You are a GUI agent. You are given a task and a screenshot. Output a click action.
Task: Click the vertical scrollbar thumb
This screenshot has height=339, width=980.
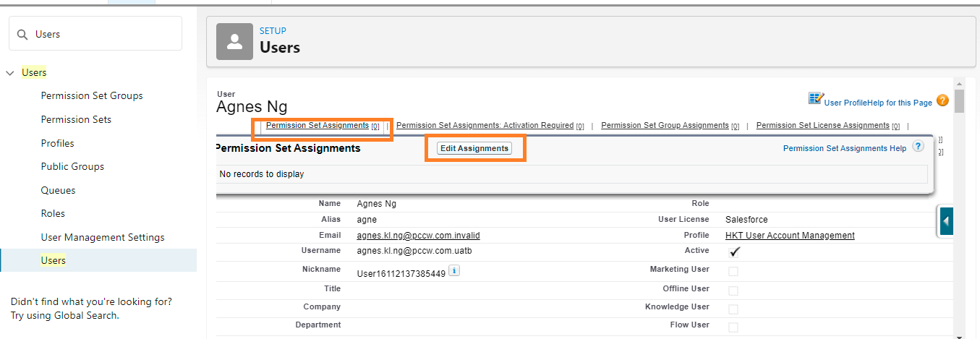point(960,101)
